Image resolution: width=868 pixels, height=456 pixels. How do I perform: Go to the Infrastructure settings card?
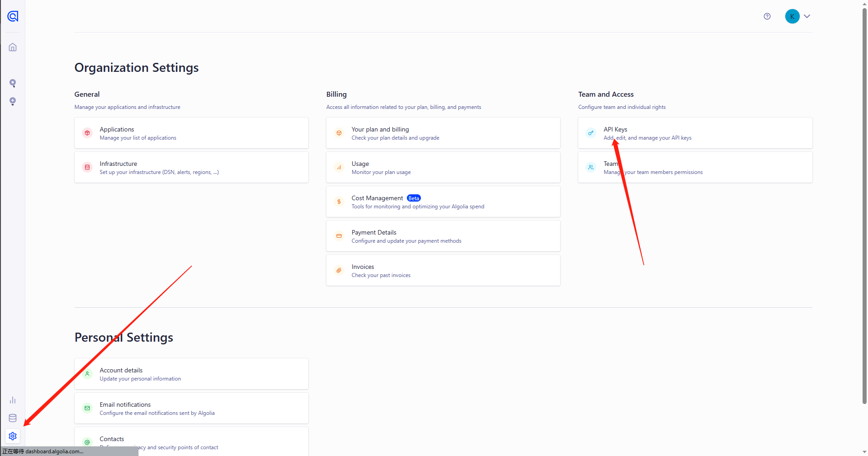point(191,167)
